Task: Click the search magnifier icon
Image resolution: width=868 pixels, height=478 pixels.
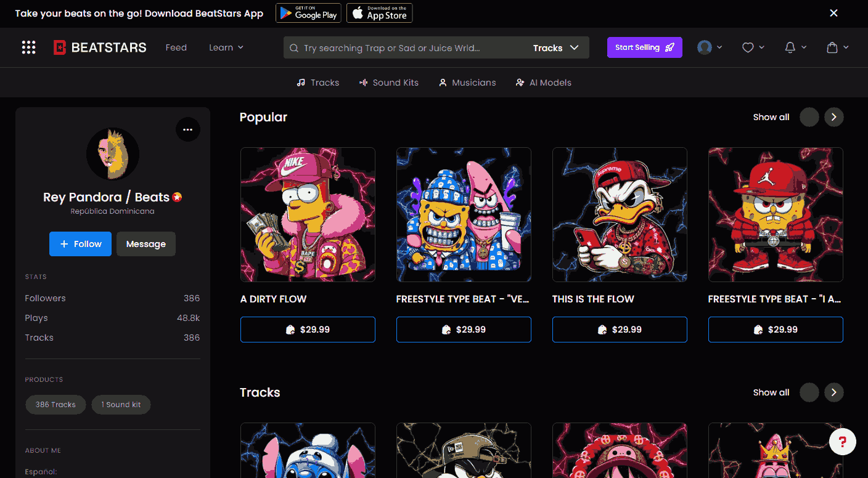Action: pyautogui.click(x=294, y=48)
